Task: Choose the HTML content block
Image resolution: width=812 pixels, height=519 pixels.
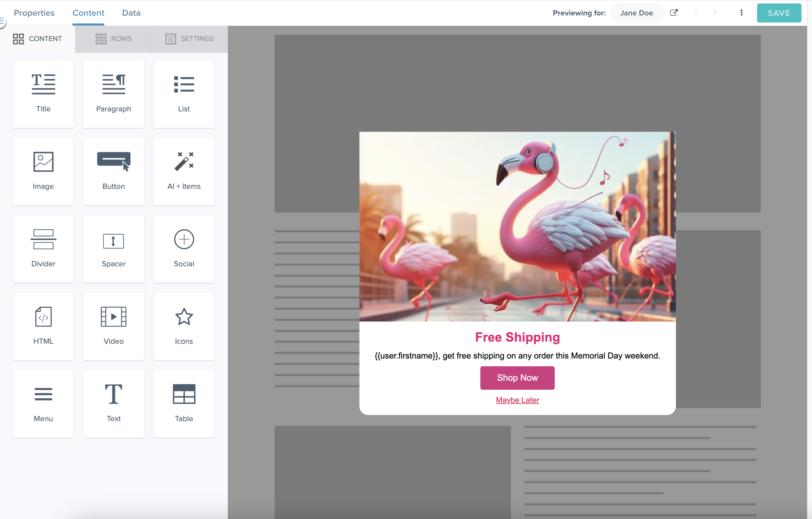Action: (x=43, y=326)
